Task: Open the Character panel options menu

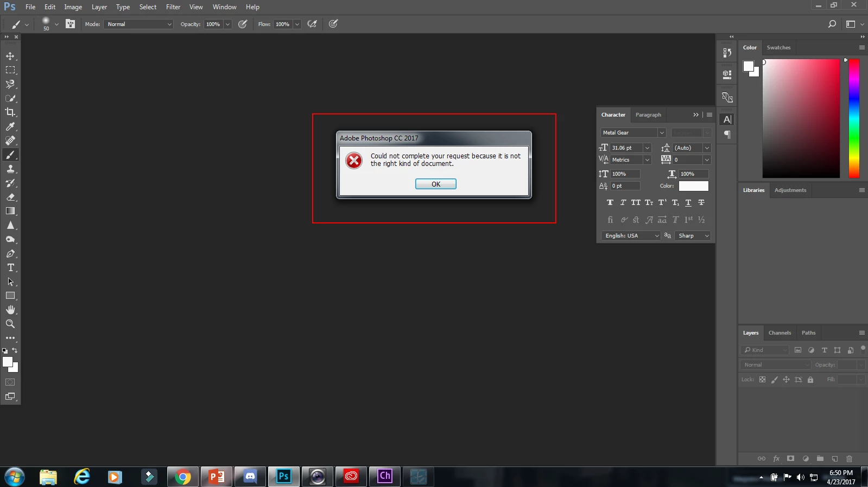Action: point(709,114)
